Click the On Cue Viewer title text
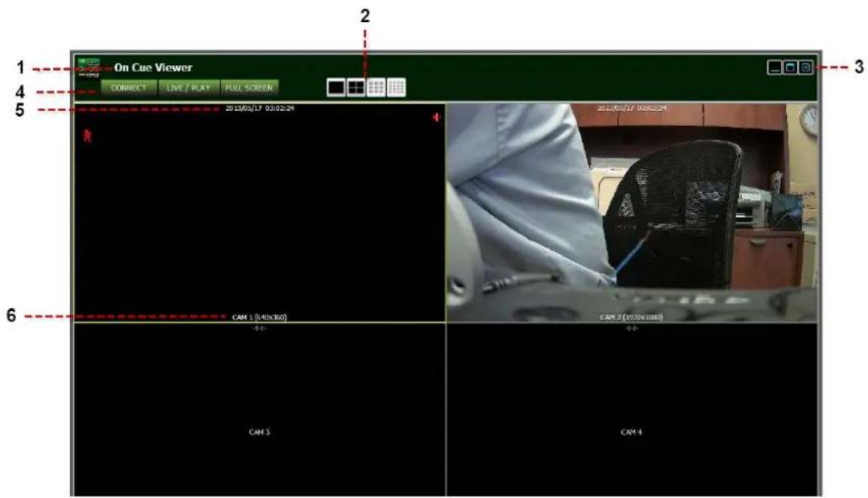 point(153,68)
